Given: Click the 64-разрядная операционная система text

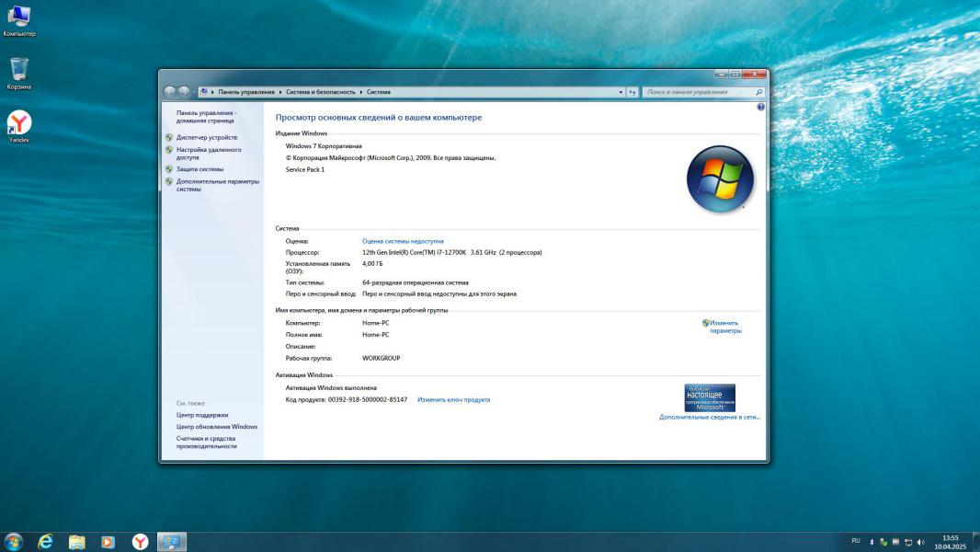Looking at the screenshot, I should pyautogui.click(x=415, y=282).
